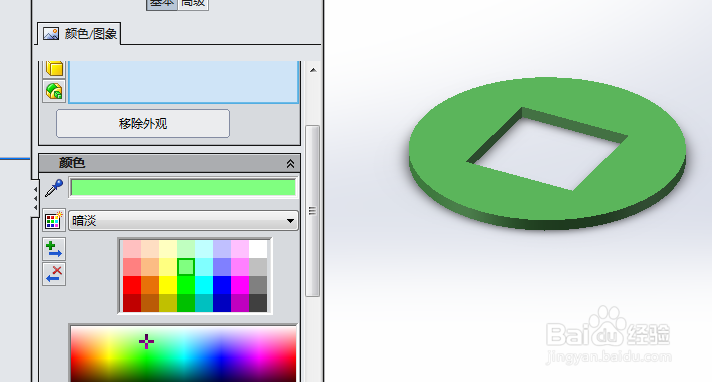Click inside the blue selected geometry list box
Viewport: 712px width, 382px height.
[x=183, y=82]
